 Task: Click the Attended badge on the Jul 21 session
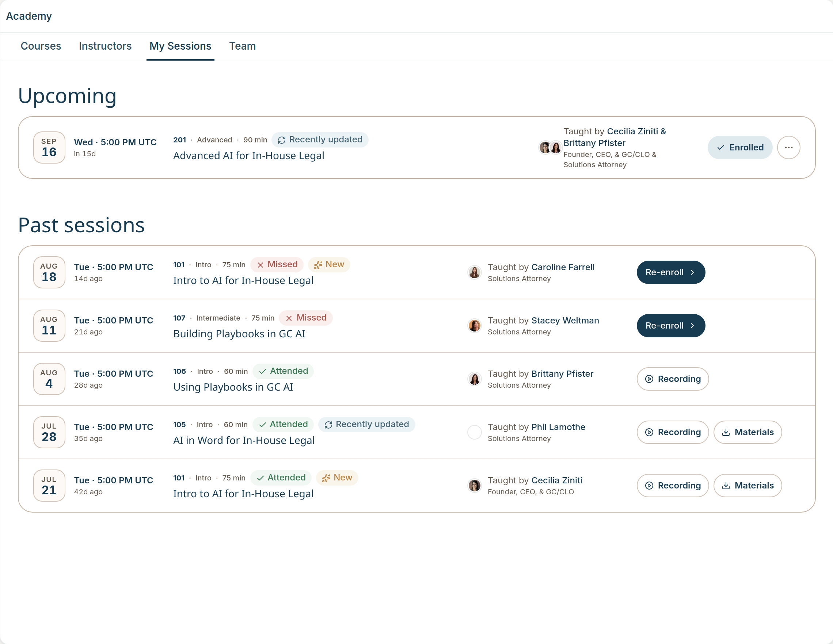point(281,478)
